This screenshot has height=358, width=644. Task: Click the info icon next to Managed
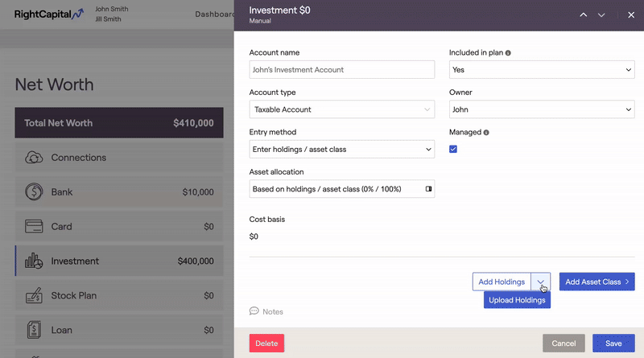486,132
